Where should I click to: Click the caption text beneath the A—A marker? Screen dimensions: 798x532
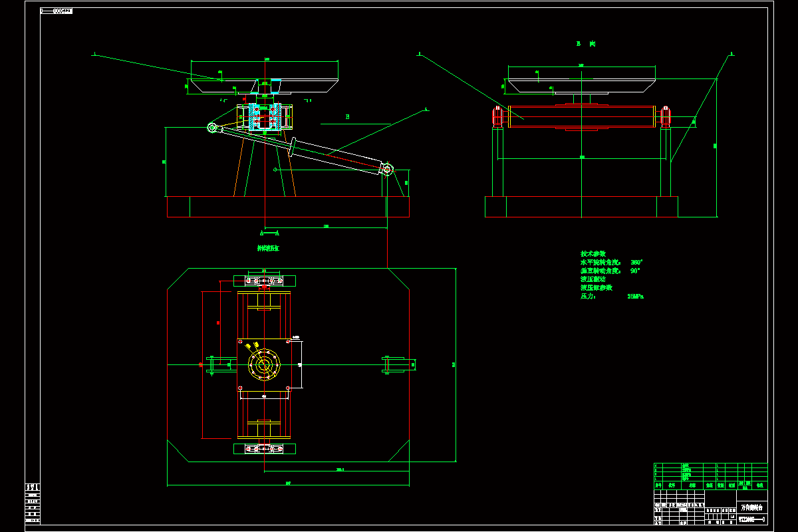click(x=269, y=248)
